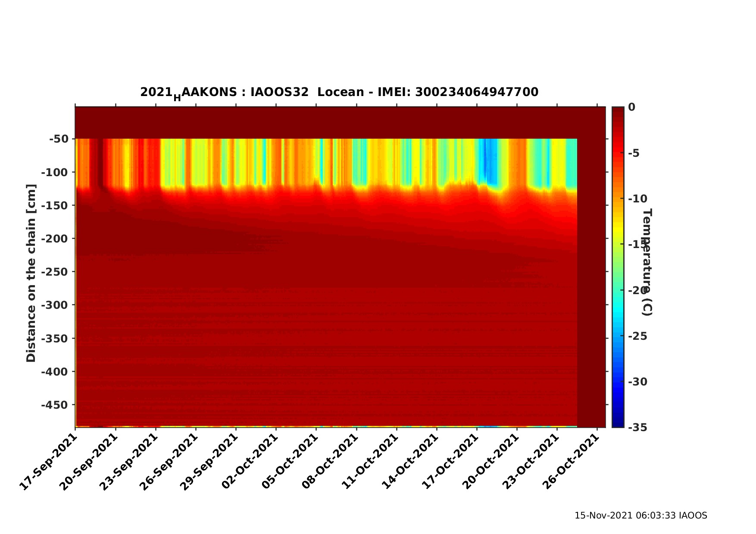Click the -200 tick on the distance axis
Viewport: 756px width, 534px height.
(x=55, y=239)
